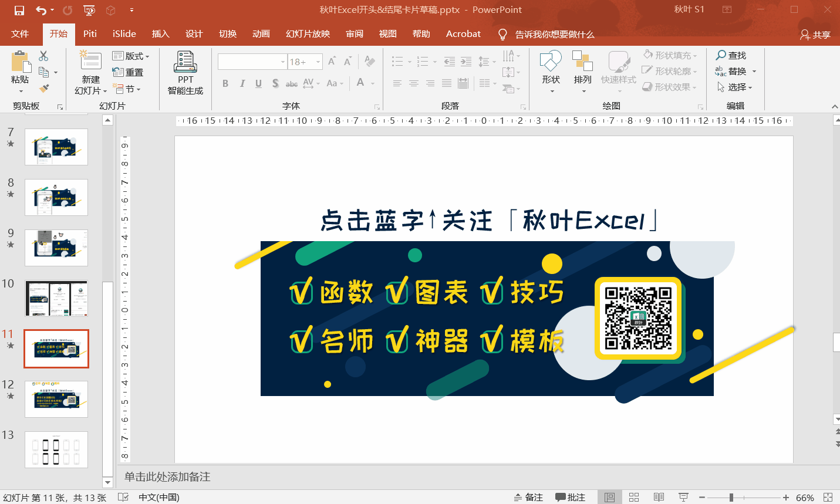840x504 pixels.
Task: Undo the last action
Action: (41, 10)
